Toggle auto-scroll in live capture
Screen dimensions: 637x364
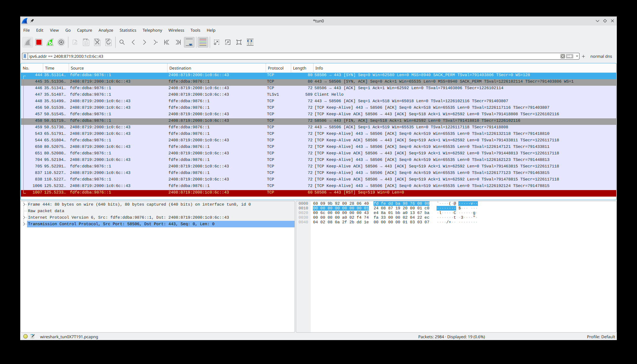click(189, 42)
